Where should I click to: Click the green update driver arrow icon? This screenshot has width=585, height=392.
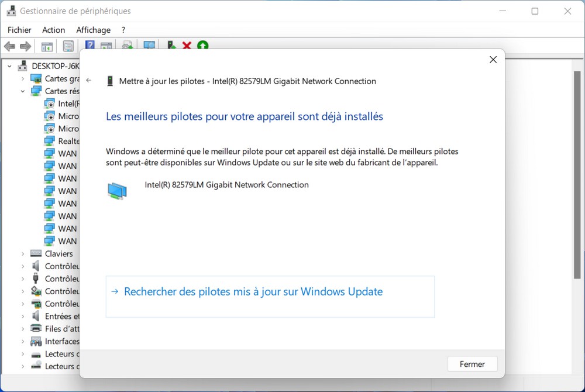pos(202,46)
